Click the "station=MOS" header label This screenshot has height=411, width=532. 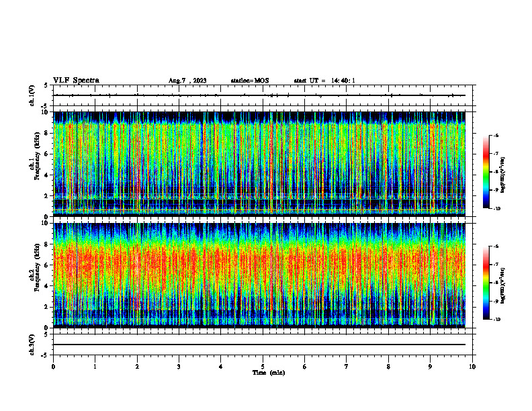(x=250, y=81)
